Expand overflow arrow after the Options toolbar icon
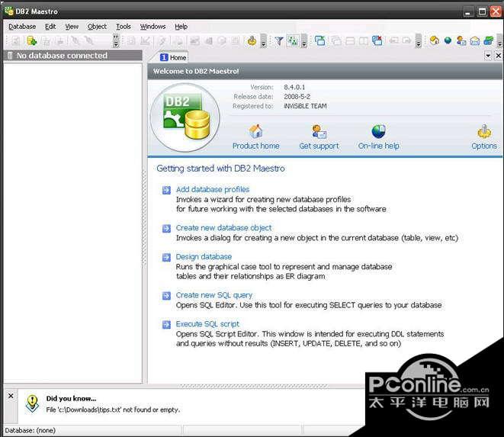The image size is (504, 437). coord(263,41)
